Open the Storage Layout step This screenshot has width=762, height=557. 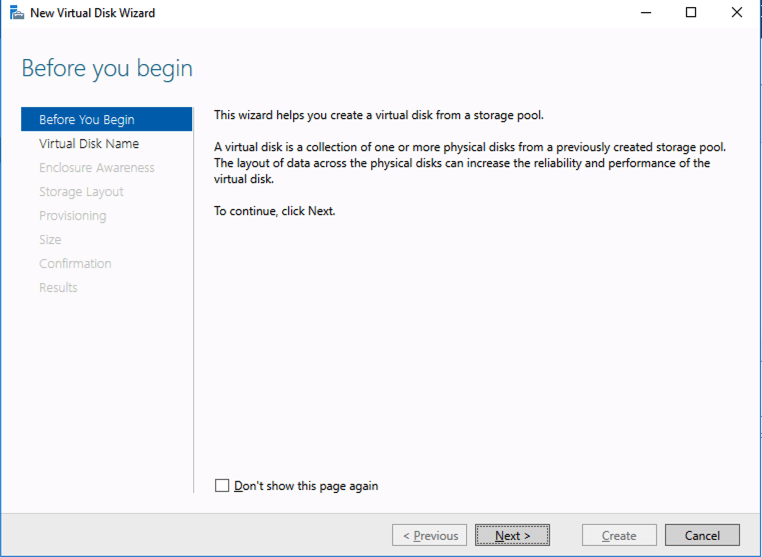[x=81, y=192]
